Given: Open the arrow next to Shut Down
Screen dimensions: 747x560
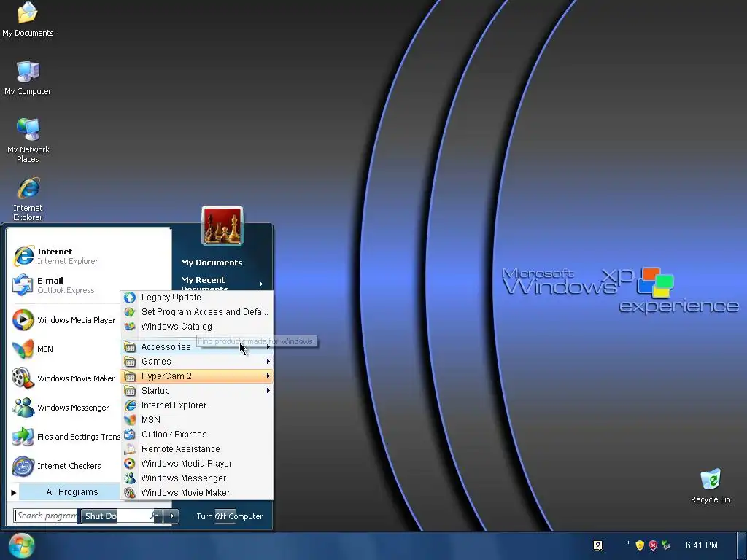Looking at the screenshot, I should click(x=172, y=516).
